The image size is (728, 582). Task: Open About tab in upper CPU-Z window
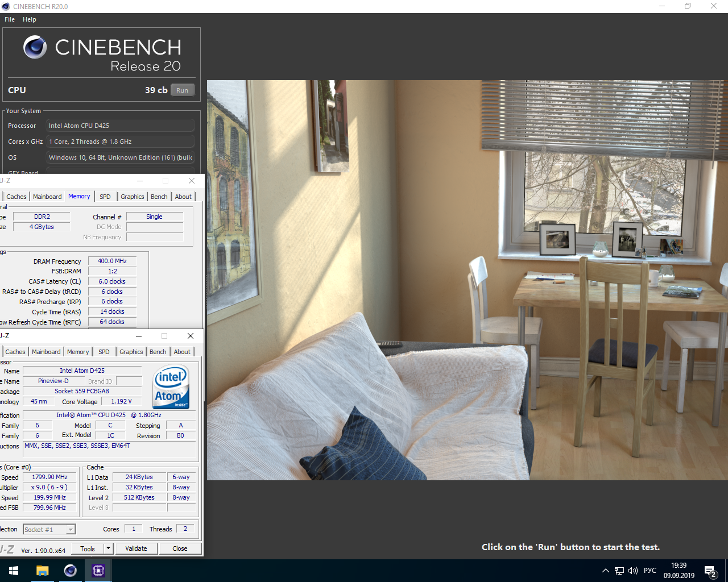[x=183, y=197]
